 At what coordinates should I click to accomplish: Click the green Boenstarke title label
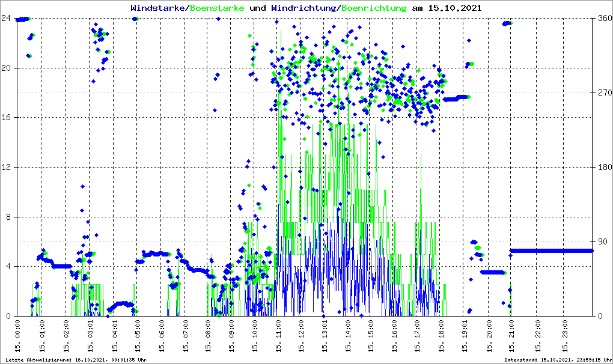tap(218, 8)
